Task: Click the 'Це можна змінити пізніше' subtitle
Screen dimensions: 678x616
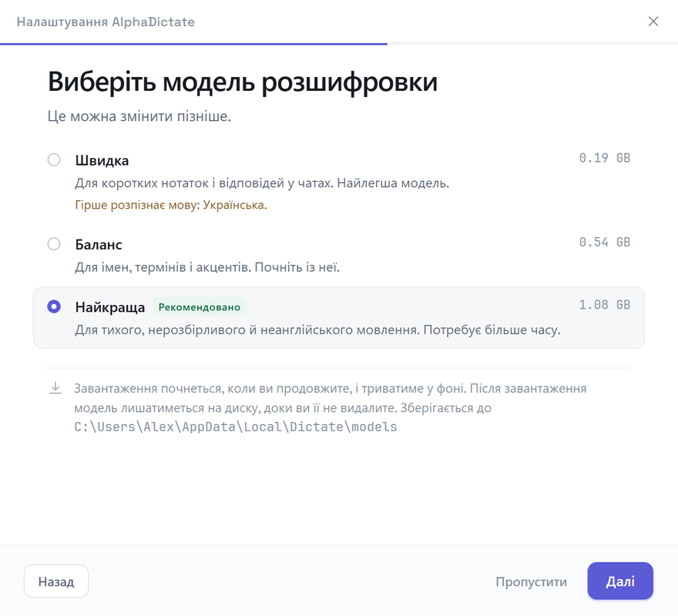Action: click(x=139, y=116)
